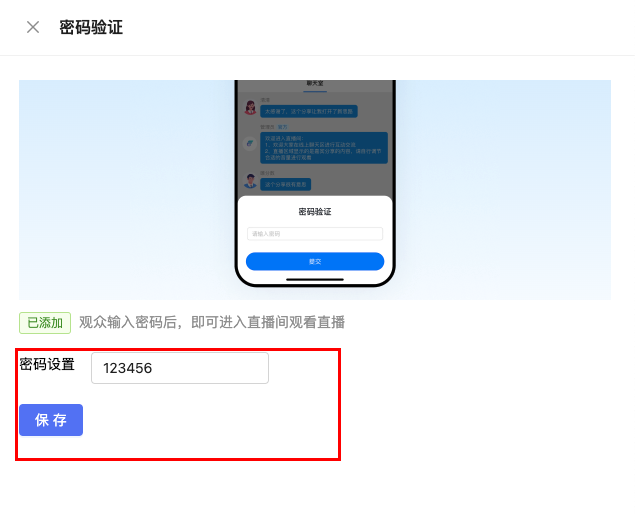Click the official admin logo avatar
Viewport: 635px width, 514px height.
click(250, 143)
